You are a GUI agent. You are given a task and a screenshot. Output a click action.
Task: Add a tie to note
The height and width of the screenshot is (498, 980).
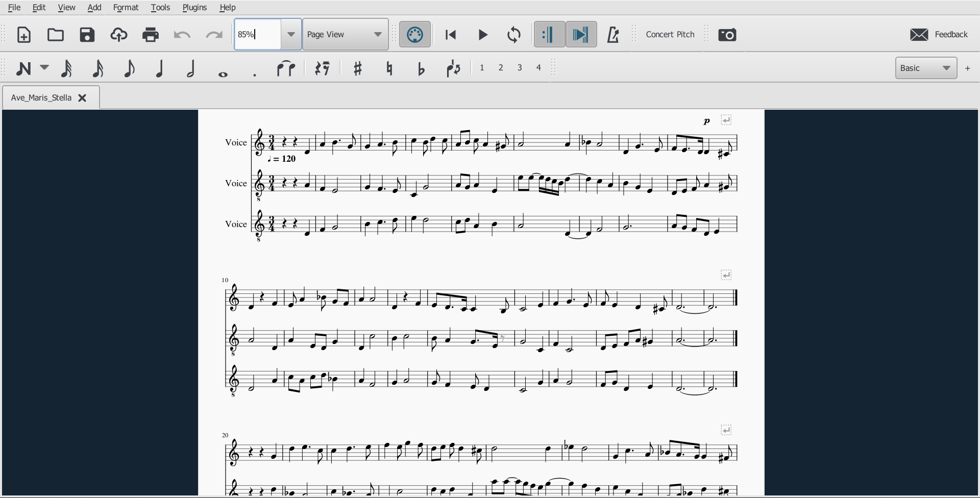286,68
